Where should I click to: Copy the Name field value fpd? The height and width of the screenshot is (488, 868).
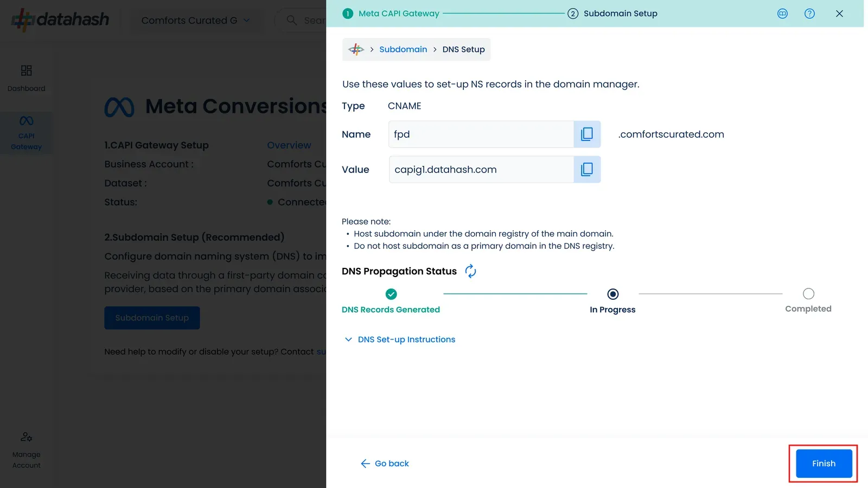(587, 134)
